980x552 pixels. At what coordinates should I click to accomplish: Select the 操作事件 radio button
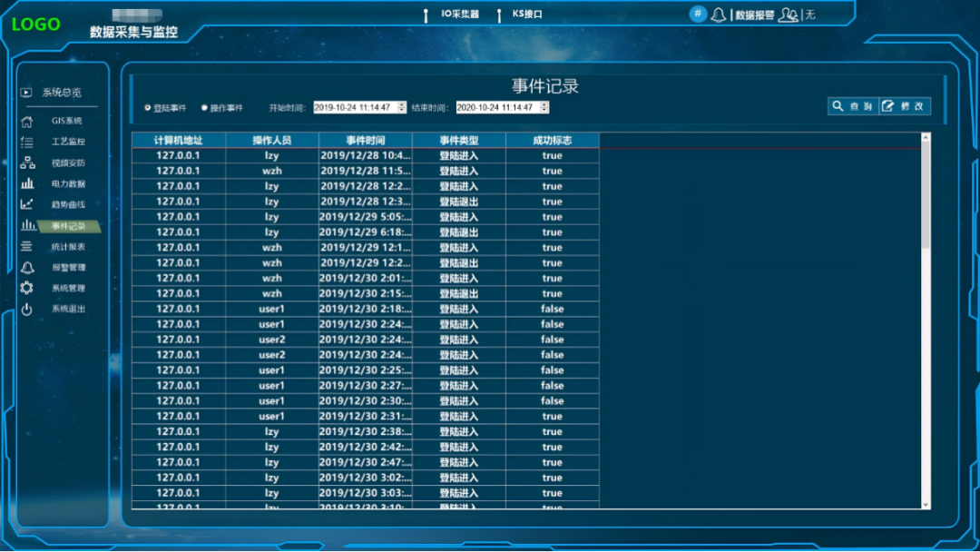point(204,107)
